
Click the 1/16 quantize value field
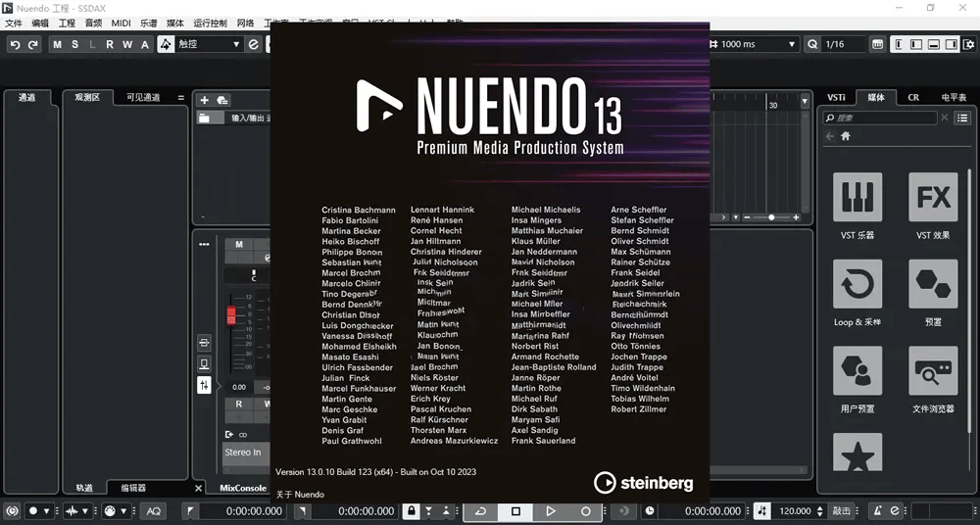point(843,44)
